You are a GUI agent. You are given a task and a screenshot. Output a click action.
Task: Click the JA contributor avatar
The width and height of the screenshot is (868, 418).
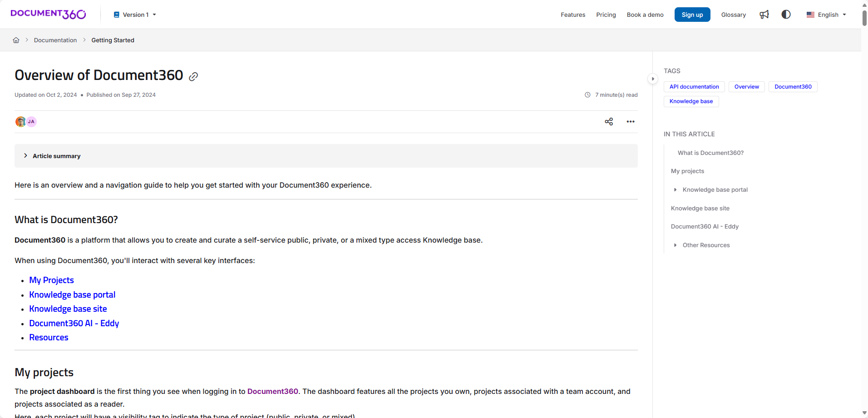point(31,122)
